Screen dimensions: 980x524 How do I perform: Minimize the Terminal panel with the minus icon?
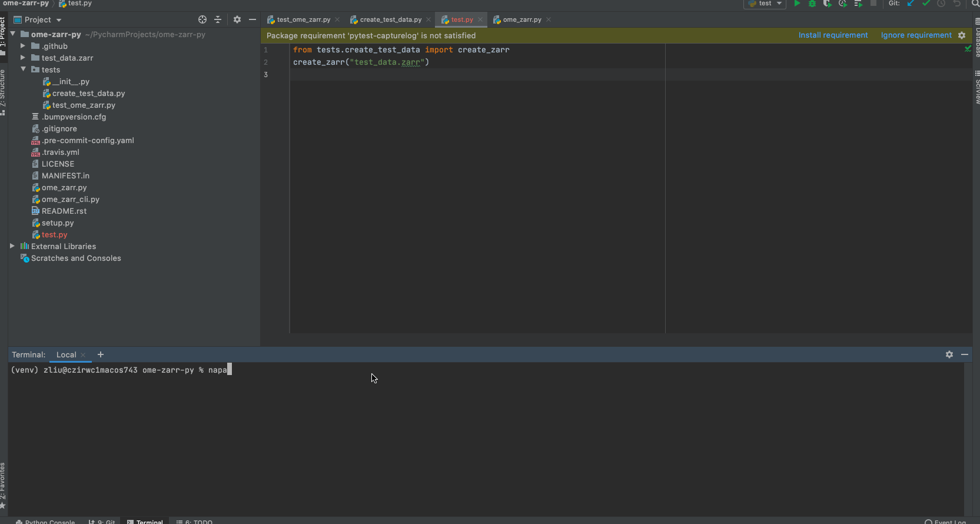pos(965,354)
